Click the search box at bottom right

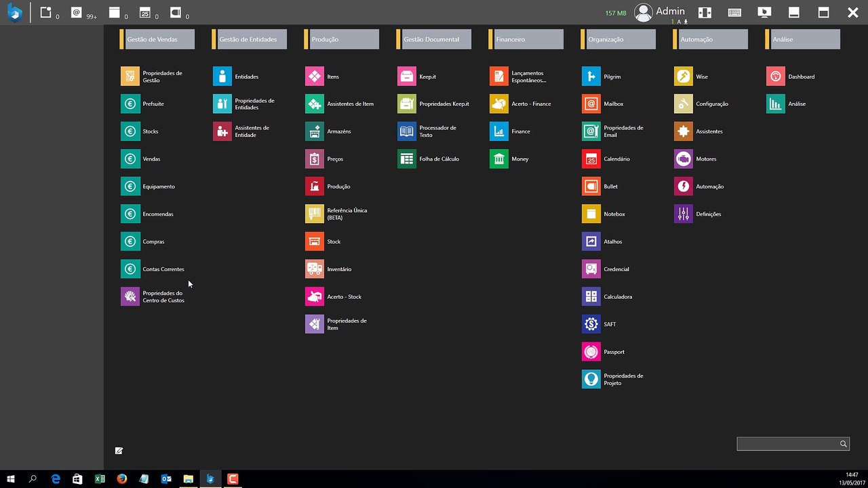[793, 444]
